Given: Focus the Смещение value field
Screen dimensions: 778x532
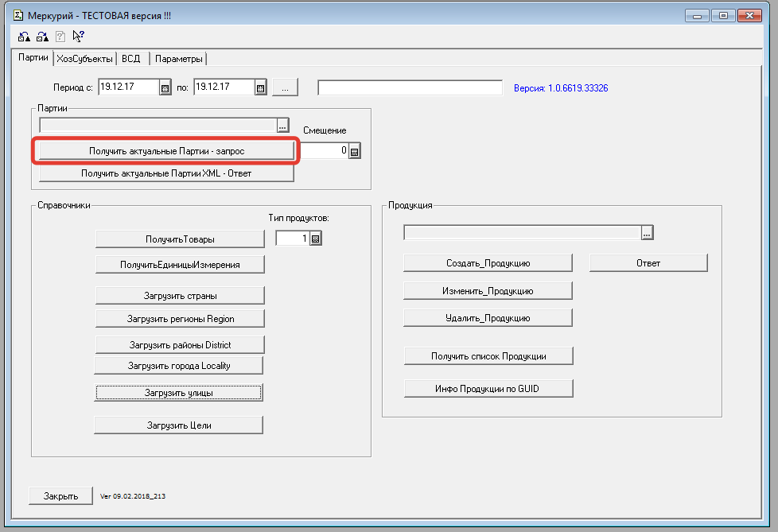Looking at the screenshot, I should pos(325,151).
